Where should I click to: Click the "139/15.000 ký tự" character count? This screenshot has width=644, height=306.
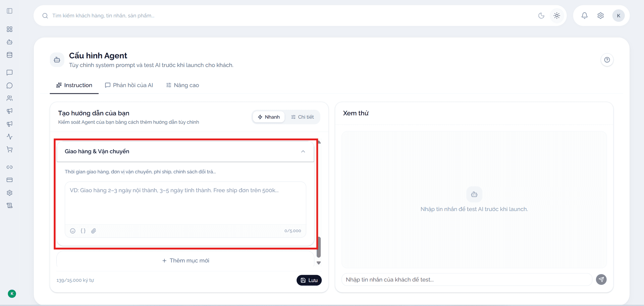[75, 280]
